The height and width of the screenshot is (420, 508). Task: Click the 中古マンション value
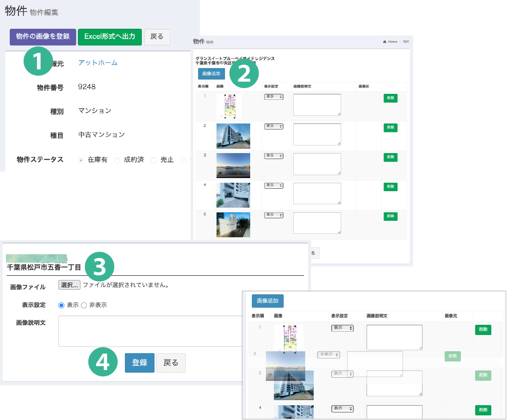(102, 135)
